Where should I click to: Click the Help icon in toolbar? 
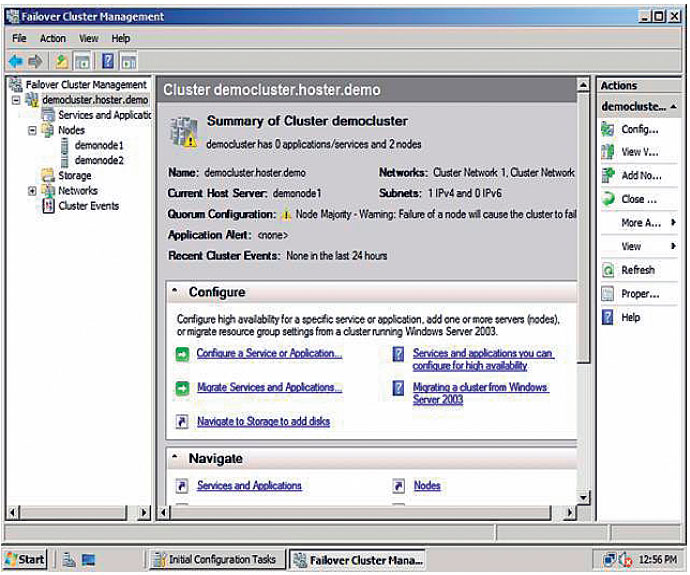click(x=108, y=62)
